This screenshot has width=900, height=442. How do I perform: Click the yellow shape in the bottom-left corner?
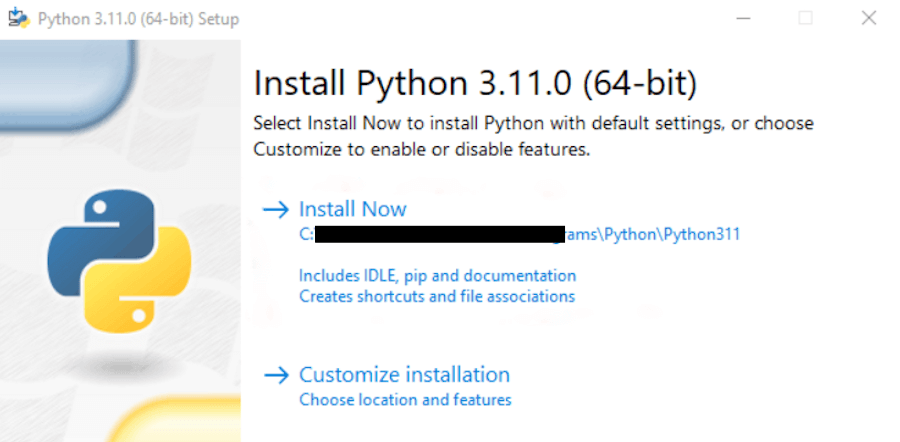[190, 420]
